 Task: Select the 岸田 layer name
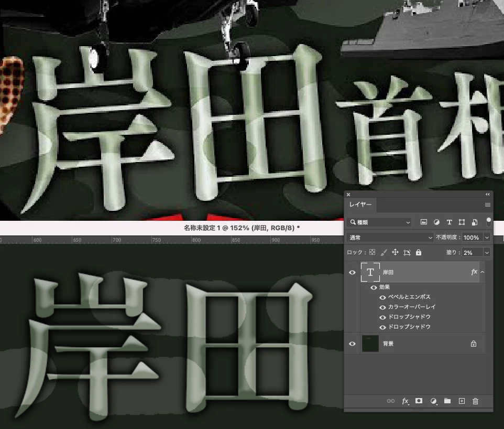pos(388,272)
